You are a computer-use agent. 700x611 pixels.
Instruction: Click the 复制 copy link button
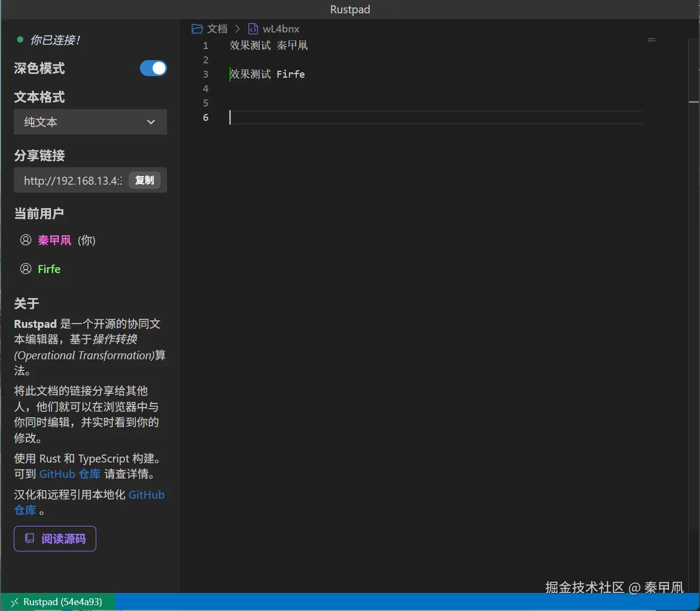[145, 180]
